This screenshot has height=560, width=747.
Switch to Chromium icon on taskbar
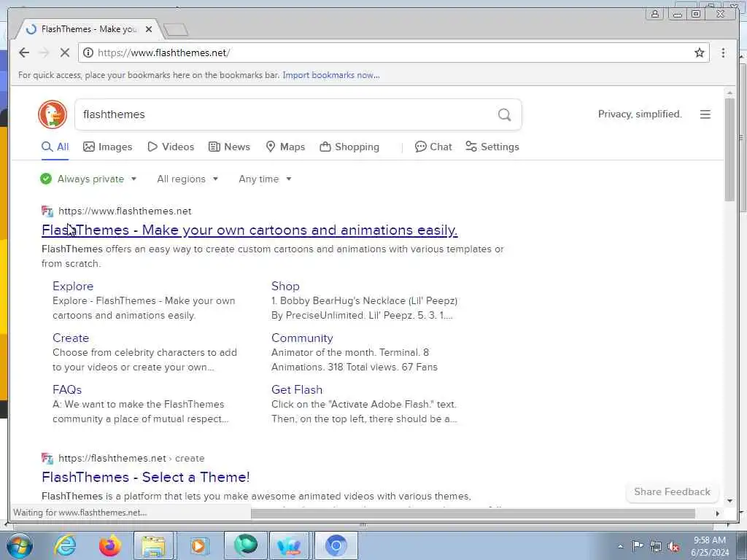click(336, 545)
